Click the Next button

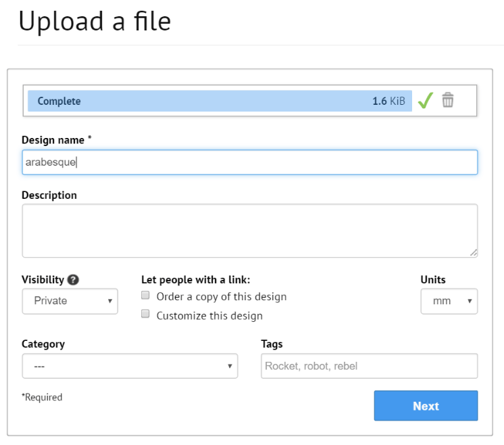point(426,406)
